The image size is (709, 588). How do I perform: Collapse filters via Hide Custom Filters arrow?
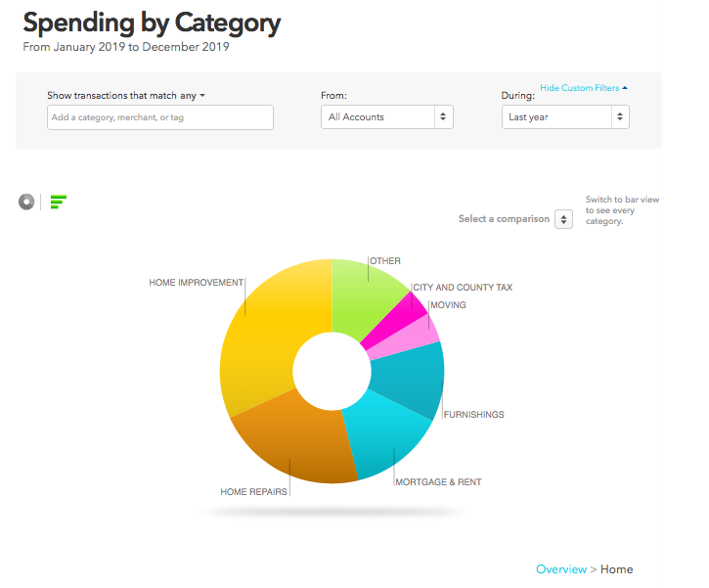[625, 88]
